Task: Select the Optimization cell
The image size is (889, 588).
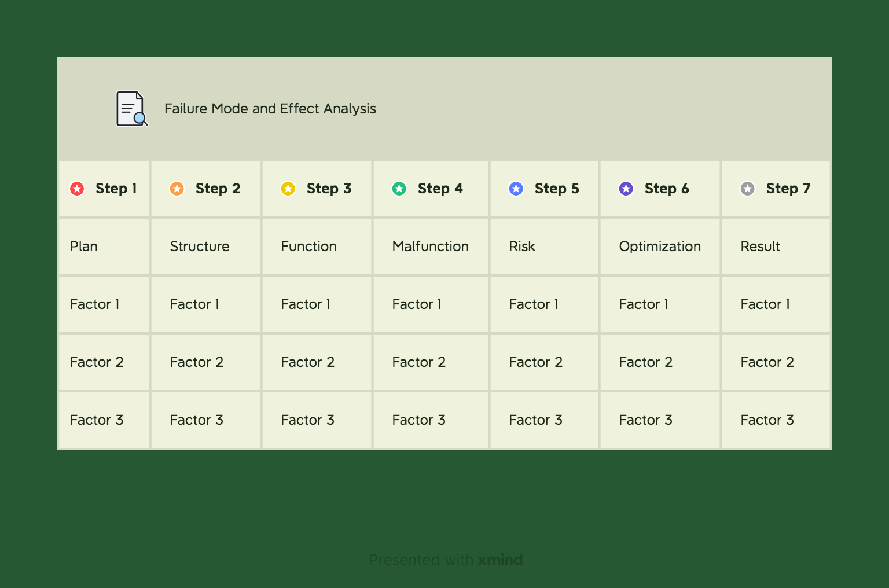Action: click(660, 247)
